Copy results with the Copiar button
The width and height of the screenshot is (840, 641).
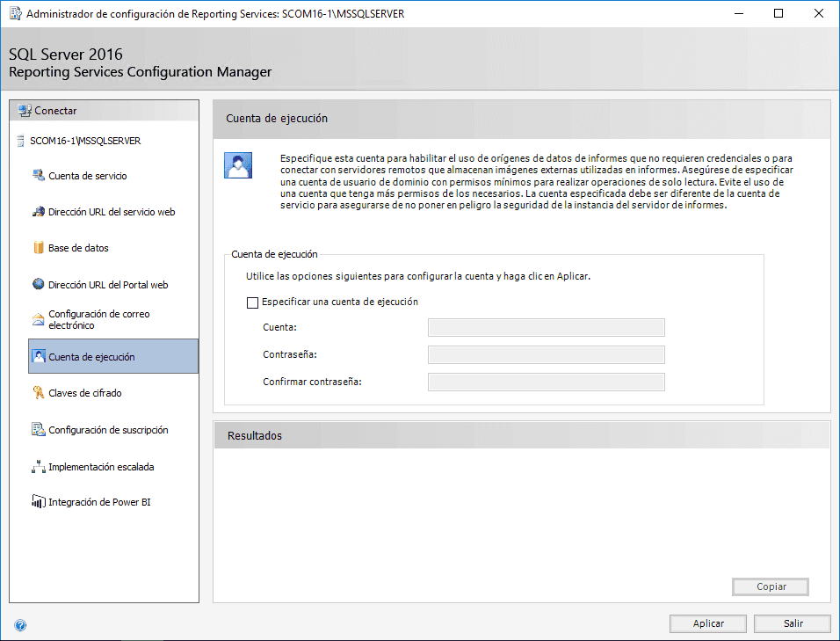[x=771, y=586]
